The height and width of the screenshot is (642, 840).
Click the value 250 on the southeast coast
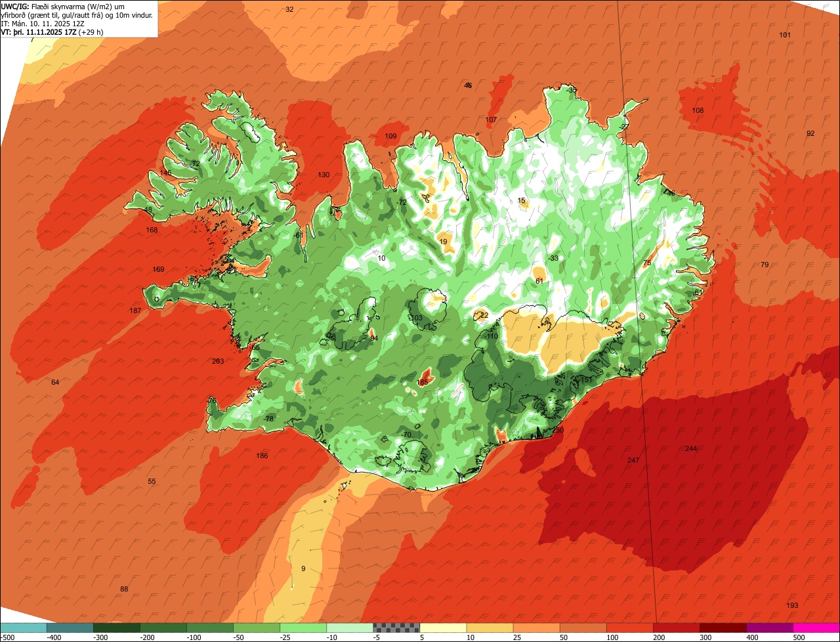558,430
